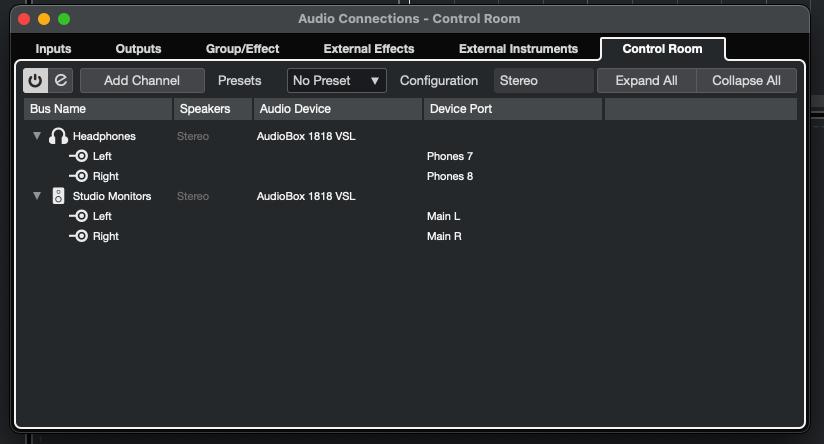Image resolution: width=824 pixels, height=444 pixels.
Task: Select the Main L device port
Action: tap(443, 216)
